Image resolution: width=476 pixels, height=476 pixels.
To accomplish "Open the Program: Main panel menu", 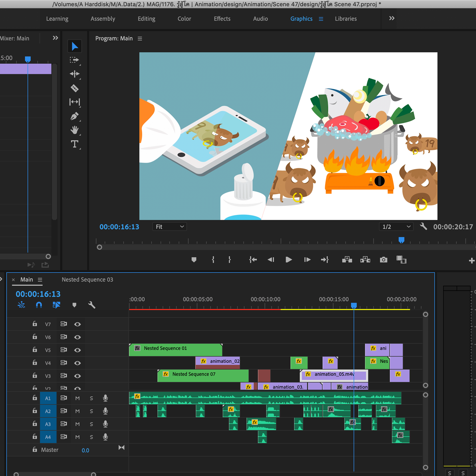I will point(140,38).
